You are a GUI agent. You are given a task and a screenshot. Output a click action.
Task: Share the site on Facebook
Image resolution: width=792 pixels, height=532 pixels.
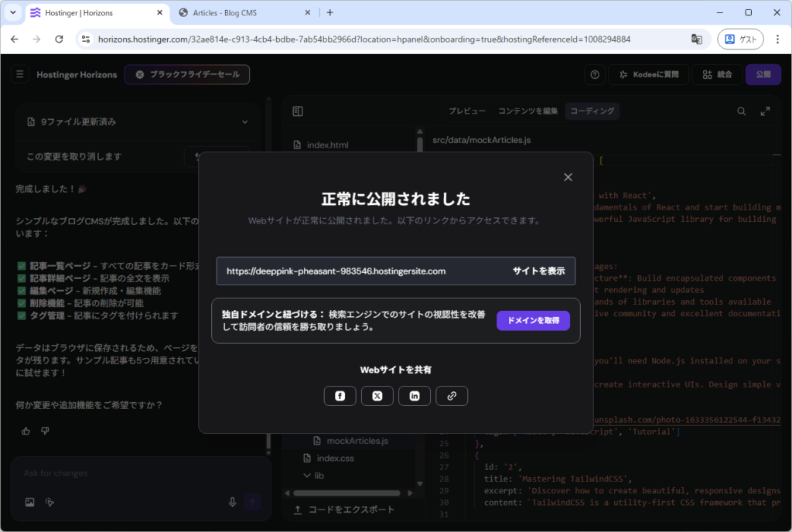coord(340,396)
